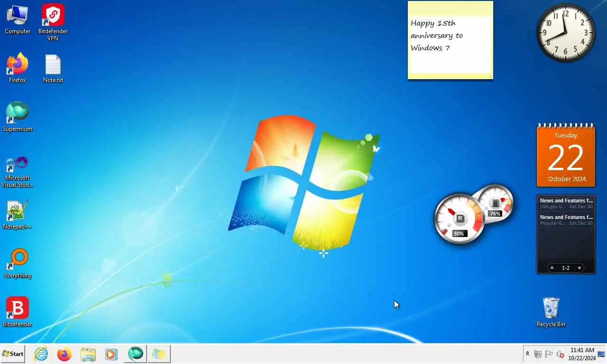
Task: Click 'October 2024' on the calendar gadget
Action: 567,179
